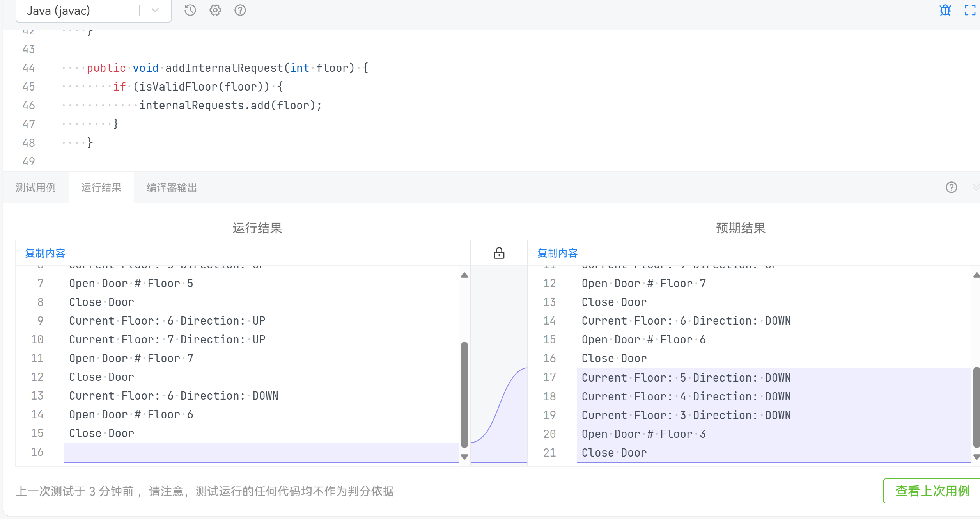Toggle the scroll sync lock icon

(499, 253)
